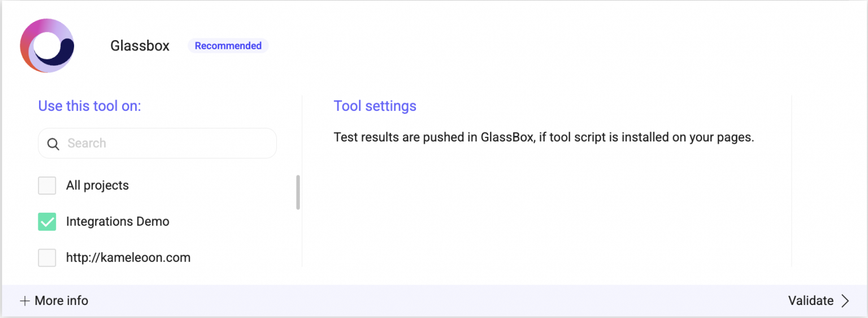Click the test results description text
This screenshot has width=868, height=318.
(544, 137)
